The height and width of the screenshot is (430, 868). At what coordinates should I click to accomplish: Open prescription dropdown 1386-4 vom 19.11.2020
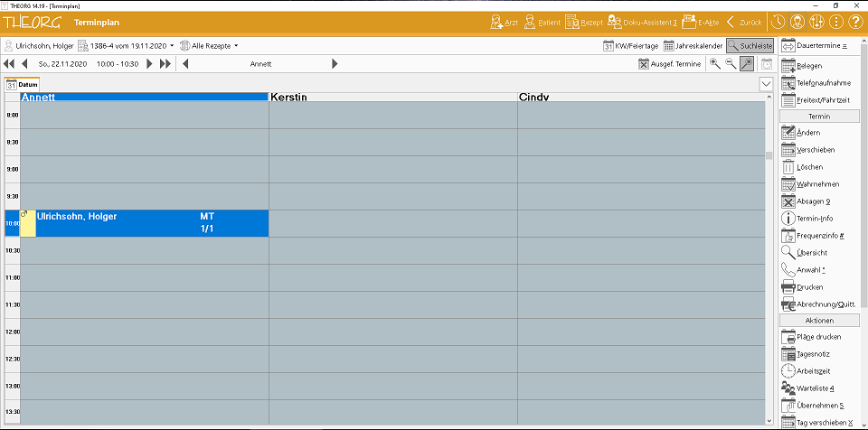(x=127, y=46)
